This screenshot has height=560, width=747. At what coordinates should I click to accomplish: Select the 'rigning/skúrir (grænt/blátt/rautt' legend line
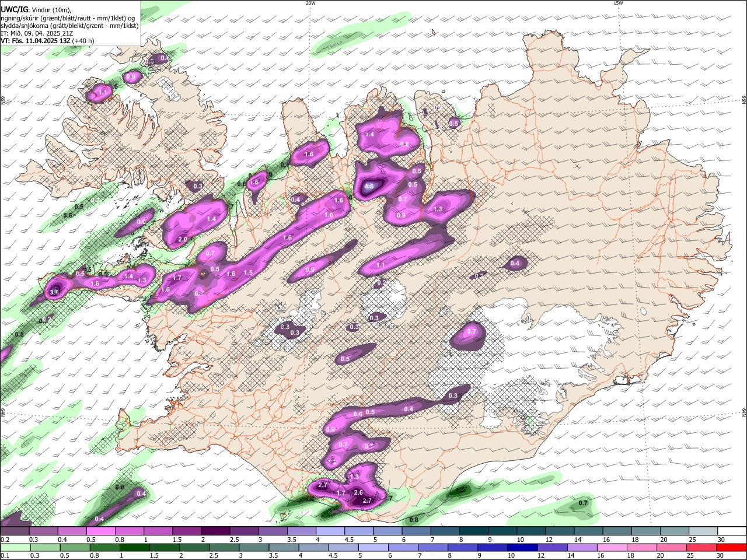point(47,18)
